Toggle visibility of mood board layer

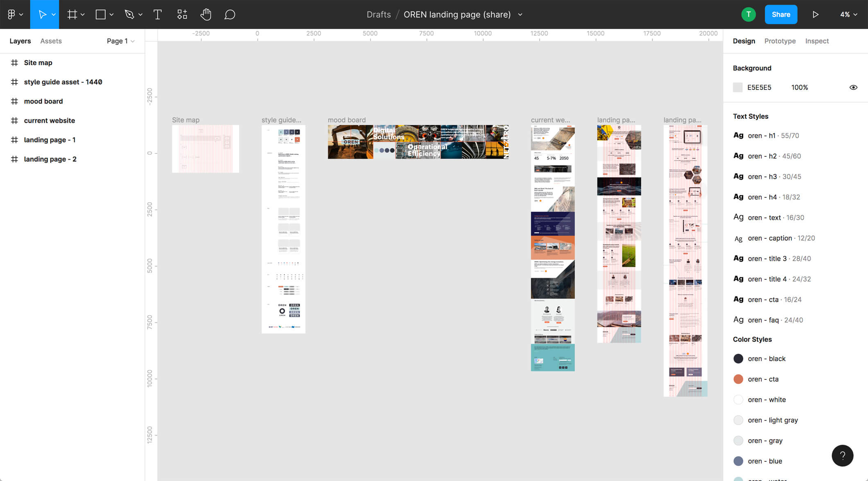(136, 101)
